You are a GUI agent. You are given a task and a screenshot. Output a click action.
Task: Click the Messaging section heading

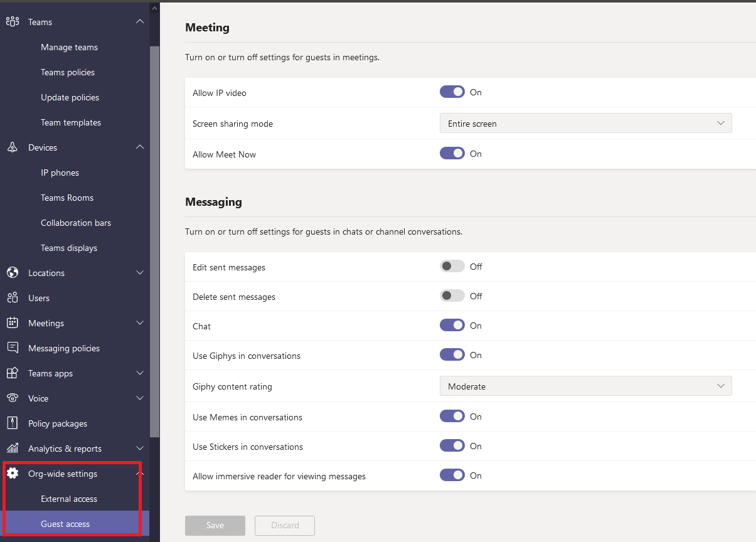(x=214, y=202)
